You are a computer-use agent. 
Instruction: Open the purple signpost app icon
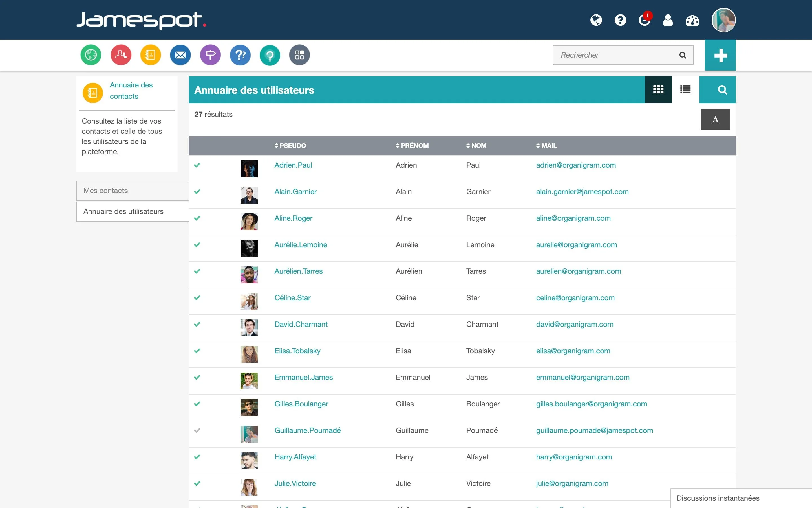click(x=210, y=55)
